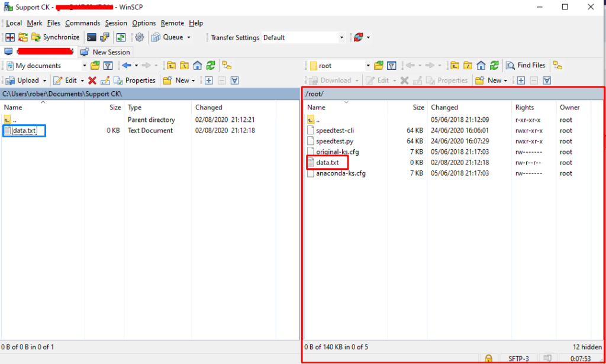The image size is (606, 364).
Task: Select anaconda-ks.cfg in the remote panel
Action: tap(341, 173)
